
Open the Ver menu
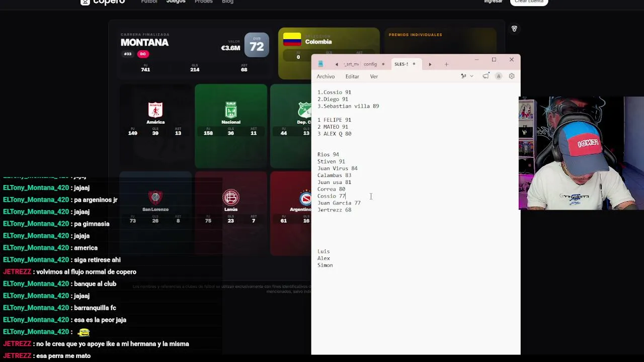(374, 76)
